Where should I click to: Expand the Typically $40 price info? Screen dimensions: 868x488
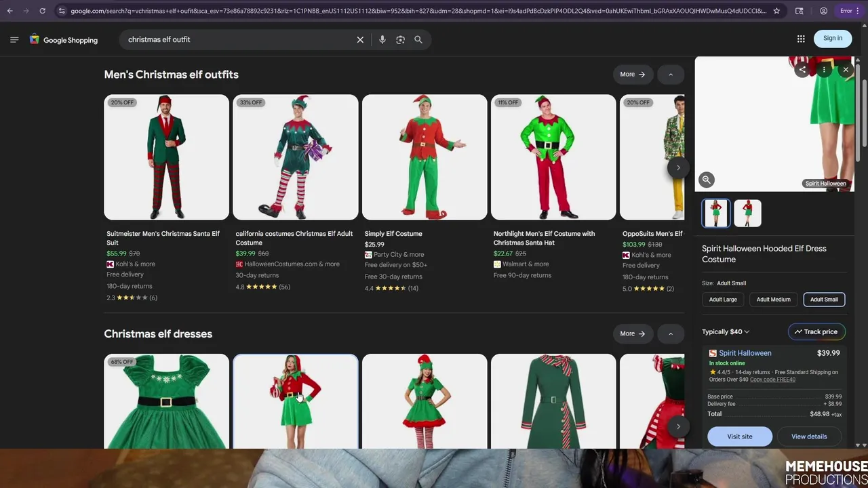click(726, 332)
